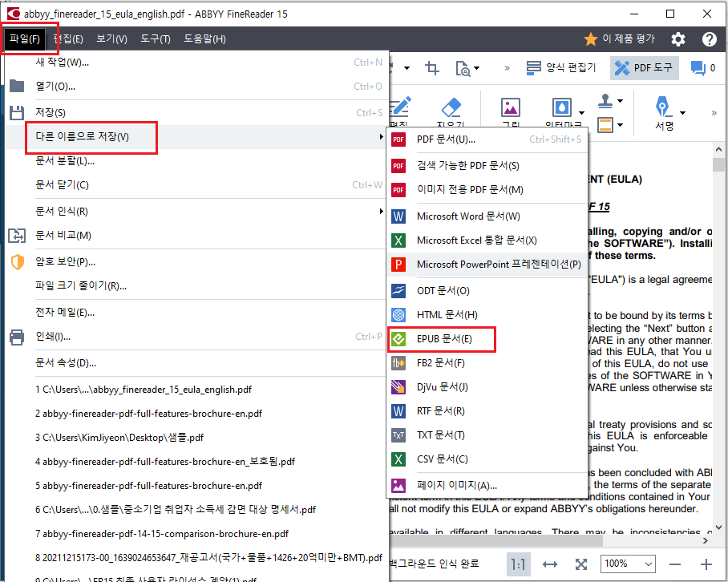Open the 100% zoom level combo box

click(x=628, y=564)
